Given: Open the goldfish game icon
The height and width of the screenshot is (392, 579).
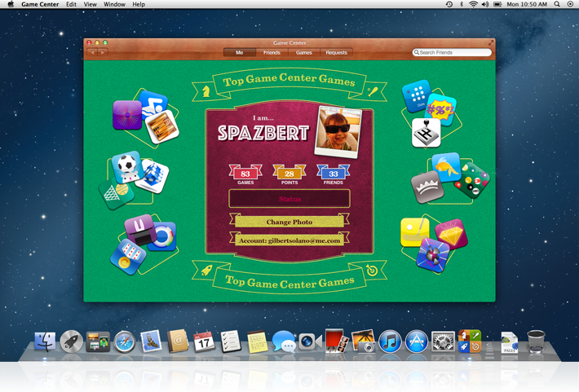Looking at the screenshot, I should 446,167.
